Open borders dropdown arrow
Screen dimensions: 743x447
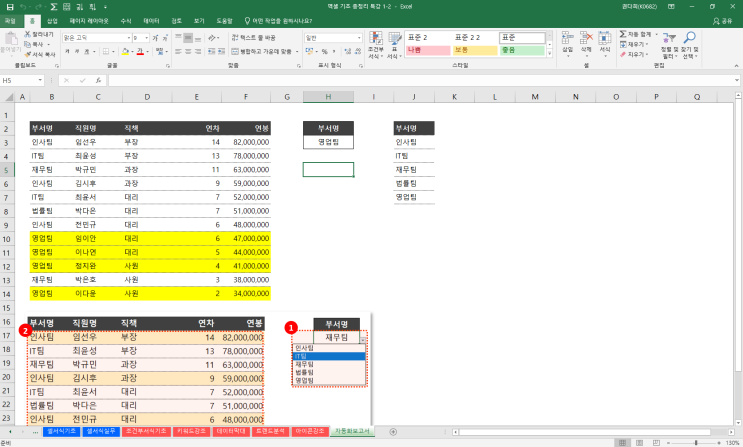(113, 51)
